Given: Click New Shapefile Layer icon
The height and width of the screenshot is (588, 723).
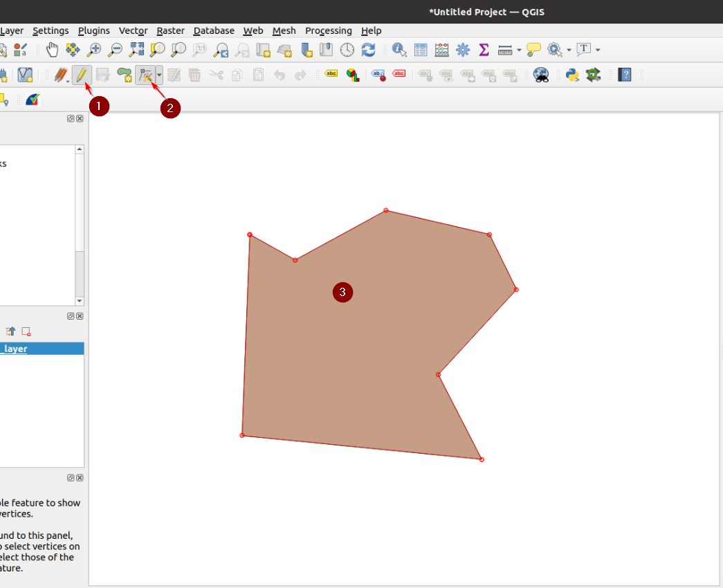Looking at the screenshot, I should 25,75.
